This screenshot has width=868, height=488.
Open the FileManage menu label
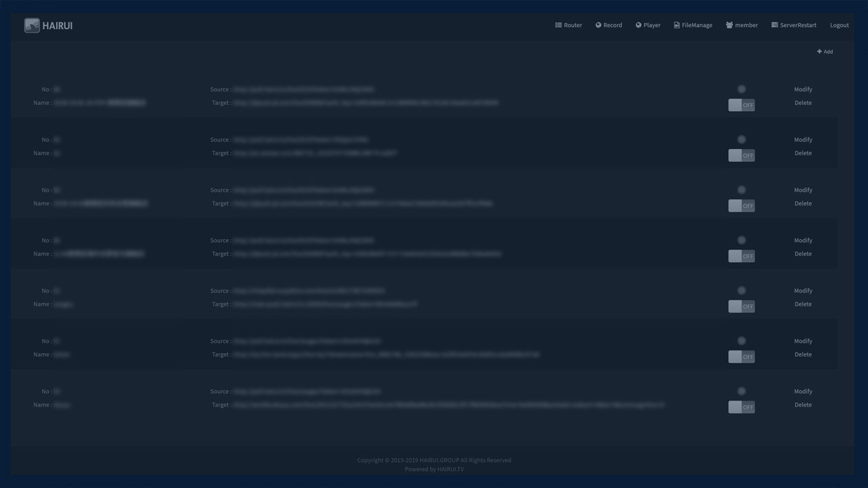(696, 25)
